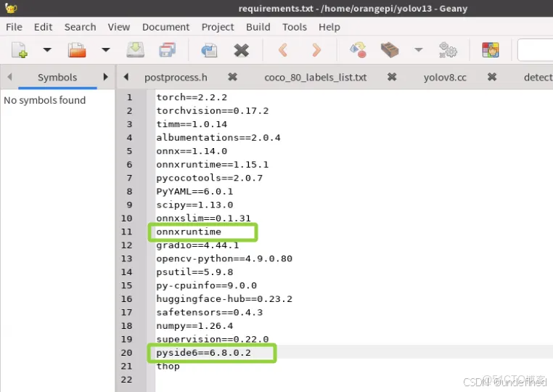
Task: Switch to the postprocess.h tab
Action: 176,77
